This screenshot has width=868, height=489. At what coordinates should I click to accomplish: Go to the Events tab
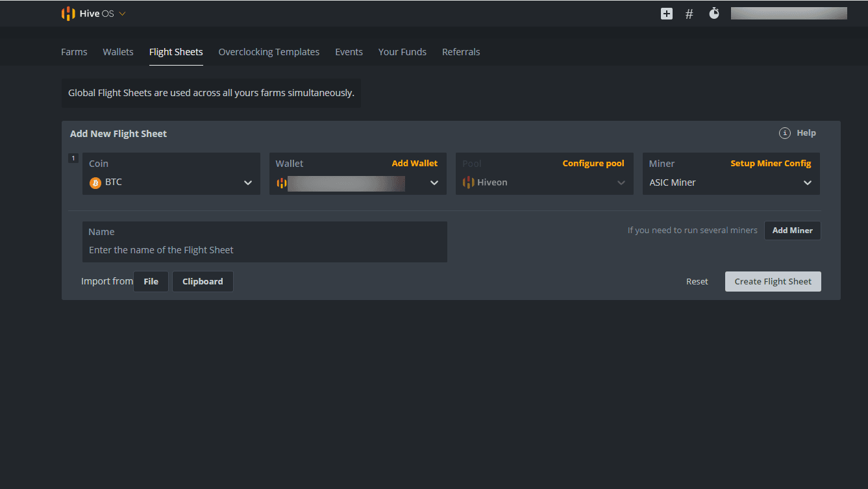pos(349,52)
